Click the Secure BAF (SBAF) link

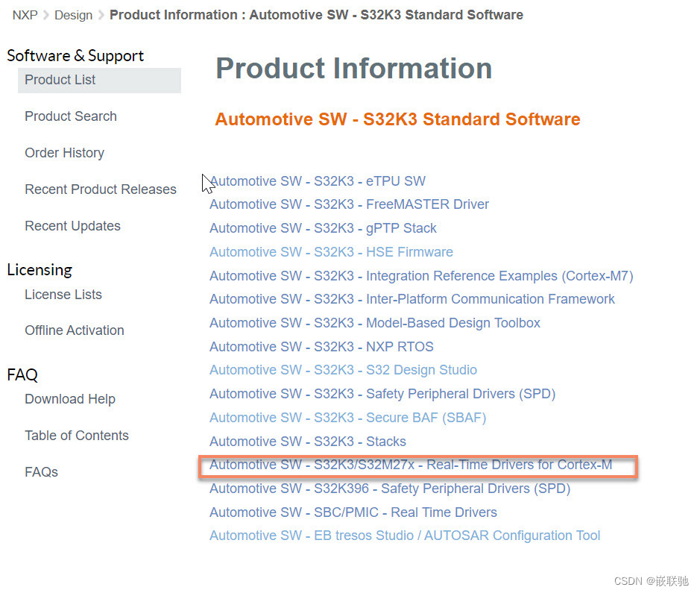coord(347,418)
